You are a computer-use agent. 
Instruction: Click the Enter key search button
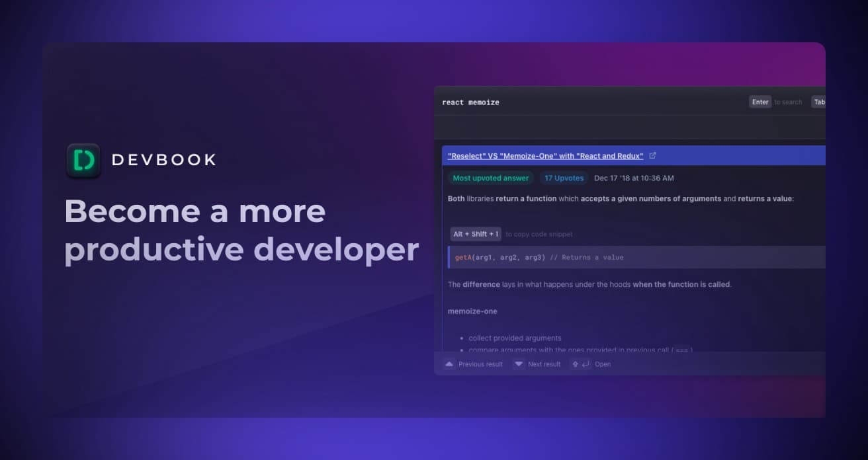pos(760,102)
